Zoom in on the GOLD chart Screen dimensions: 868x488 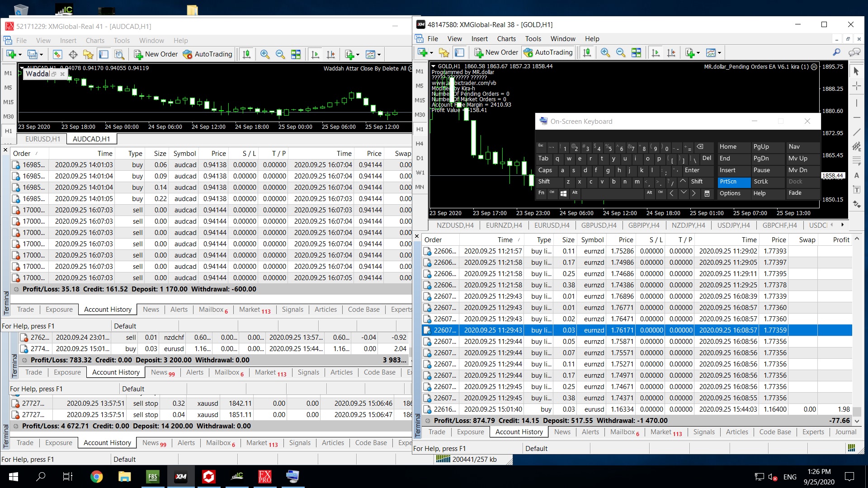(x=605, y=52)
